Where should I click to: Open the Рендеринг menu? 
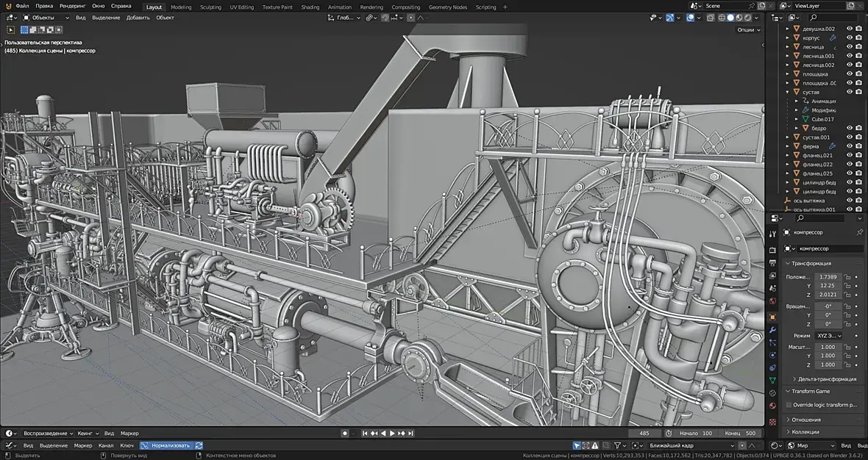(x=72, y=6)
